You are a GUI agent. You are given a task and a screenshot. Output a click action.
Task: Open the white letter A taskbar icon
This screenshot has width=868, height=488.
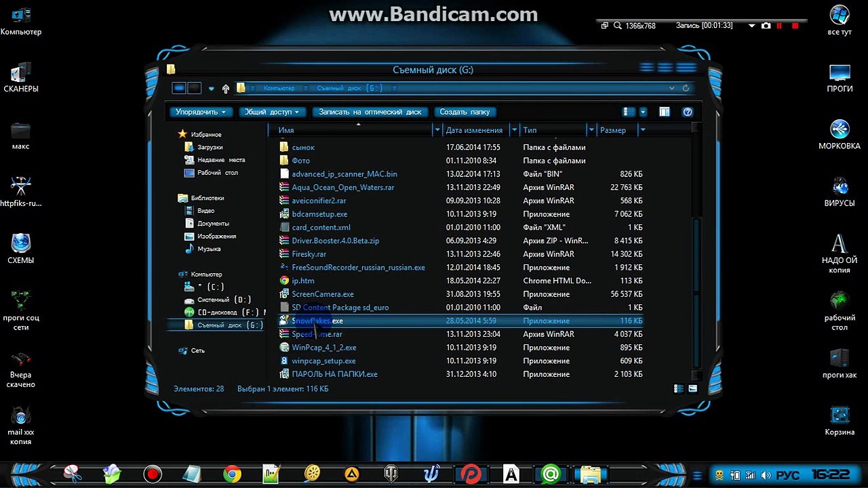click(511, 474)
